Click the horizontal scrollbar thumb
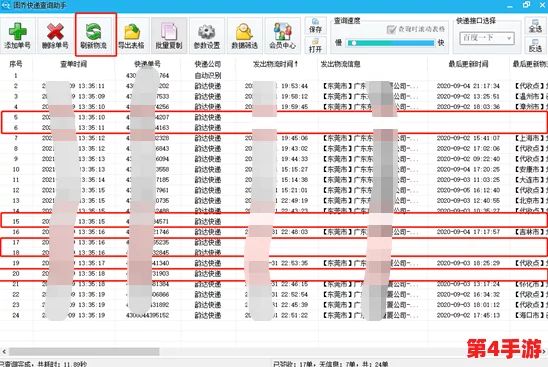 (x=84, y=351)
